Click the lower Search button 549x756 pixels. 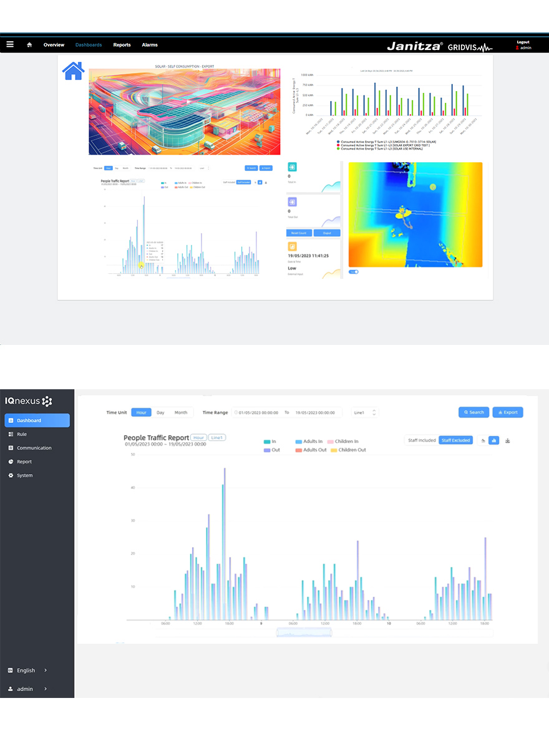(474, 412)
